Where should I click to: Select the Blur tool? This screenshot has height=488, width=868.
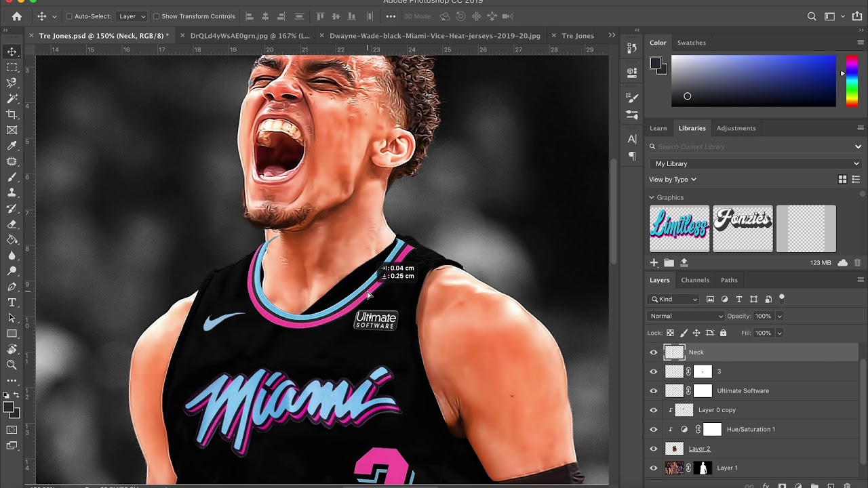pyautogui.click(x=12, y=256)
